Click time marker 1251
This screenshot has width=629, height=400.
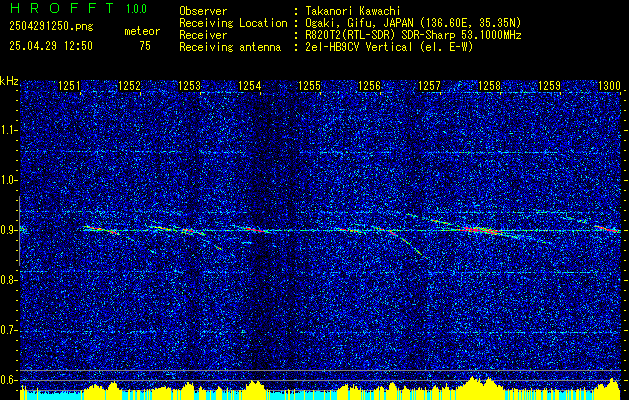tap(69, 86)
